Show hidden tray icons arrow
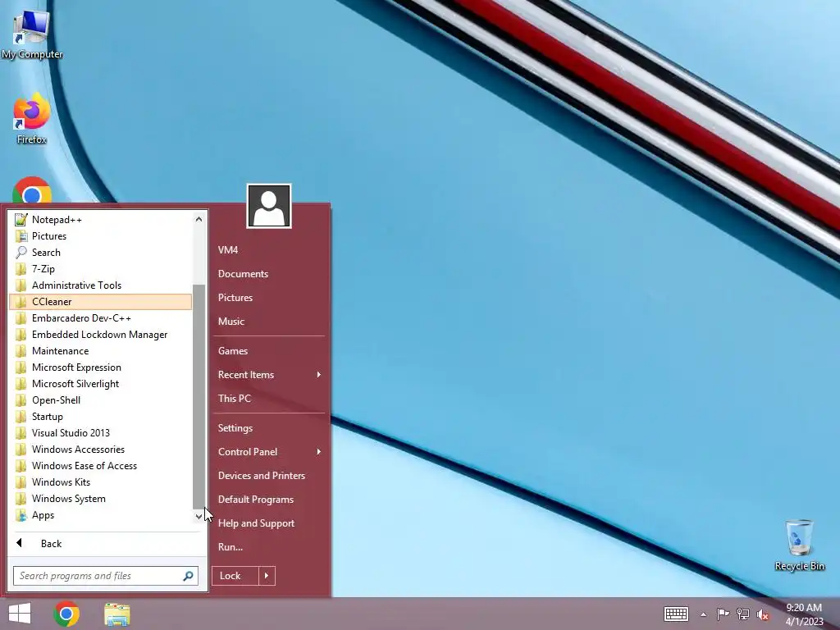The image size is (840, 630). (x=703, y=614)
